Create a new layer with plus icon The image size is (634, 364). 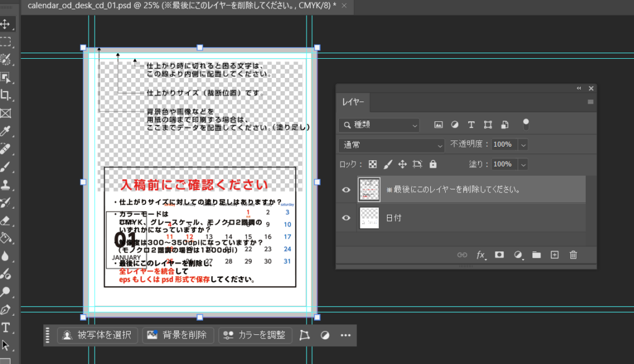pyautogui.click(x=555, y=254)
